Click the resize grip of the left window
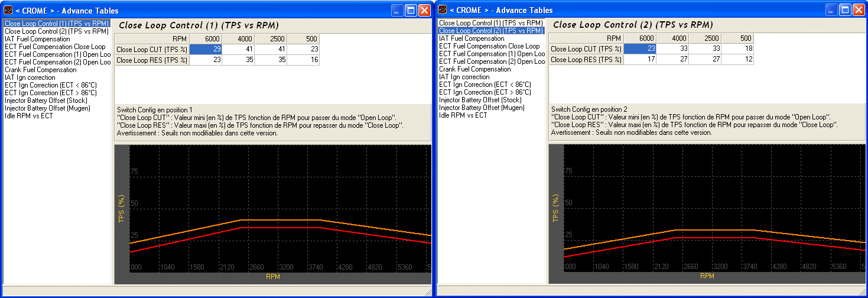 tap(428, 293)
